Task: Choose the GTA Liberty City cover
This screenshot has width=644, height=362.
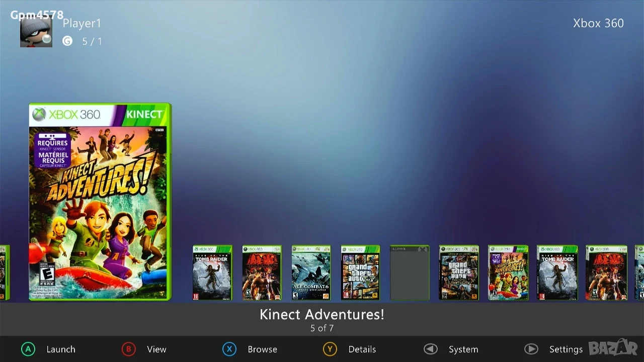Action: tap(459, 273)
